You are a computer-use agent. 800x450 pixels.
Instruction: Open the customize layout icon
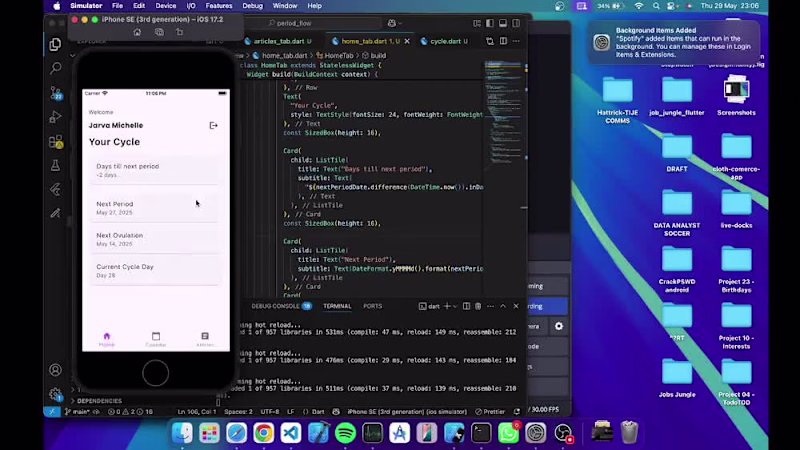click(x=477, y=23)
